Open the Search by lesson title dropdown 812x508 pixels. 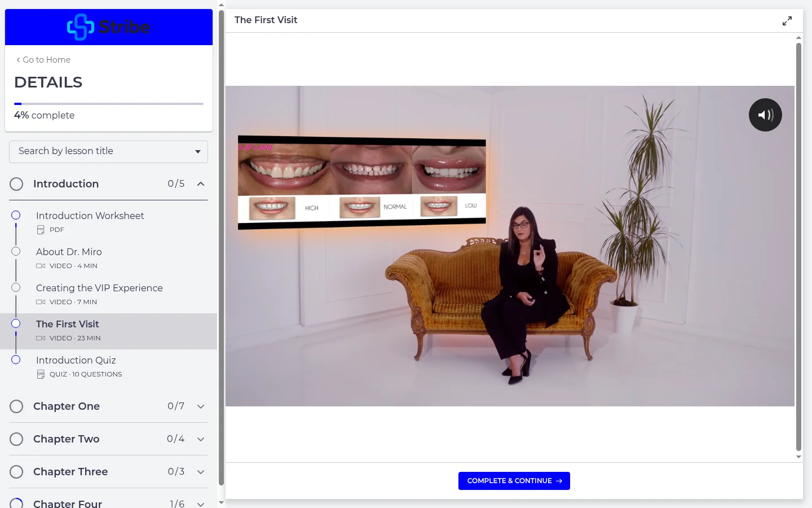pyautogui.click(x=108, y=152)
